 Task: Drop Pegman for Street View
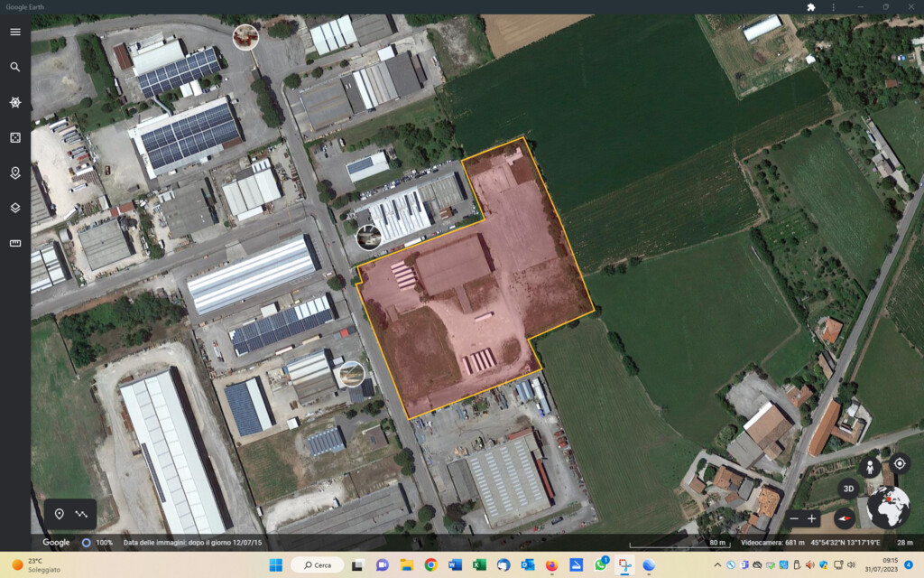click(870, 467)
